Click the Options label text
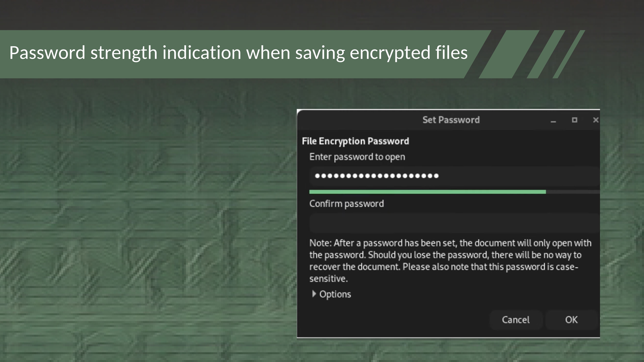 tap(335, 294)
